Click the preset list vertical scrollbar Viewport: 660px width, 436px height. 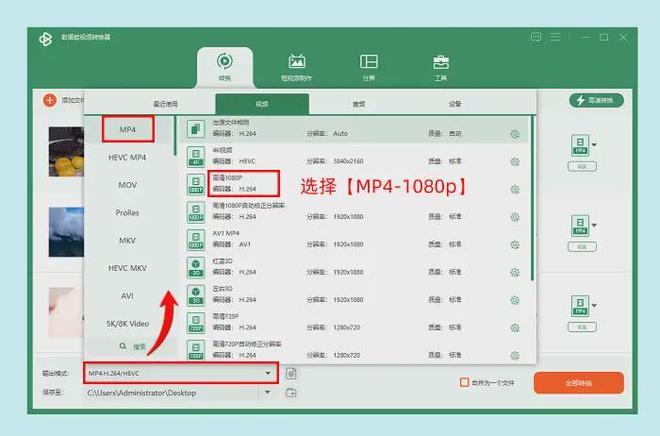point(532,199)
